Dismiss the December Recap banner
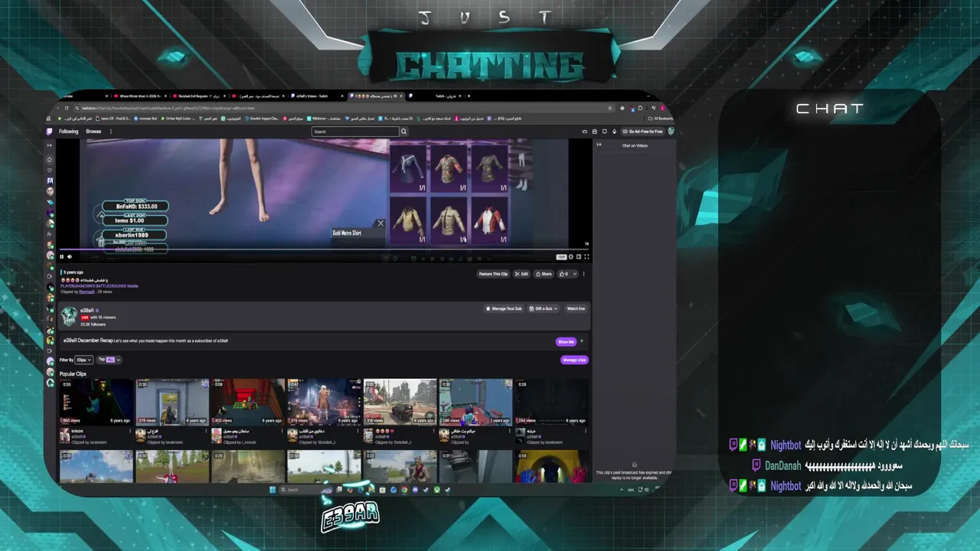This screenshot has width=980, height=551. [x=582, y=341]
